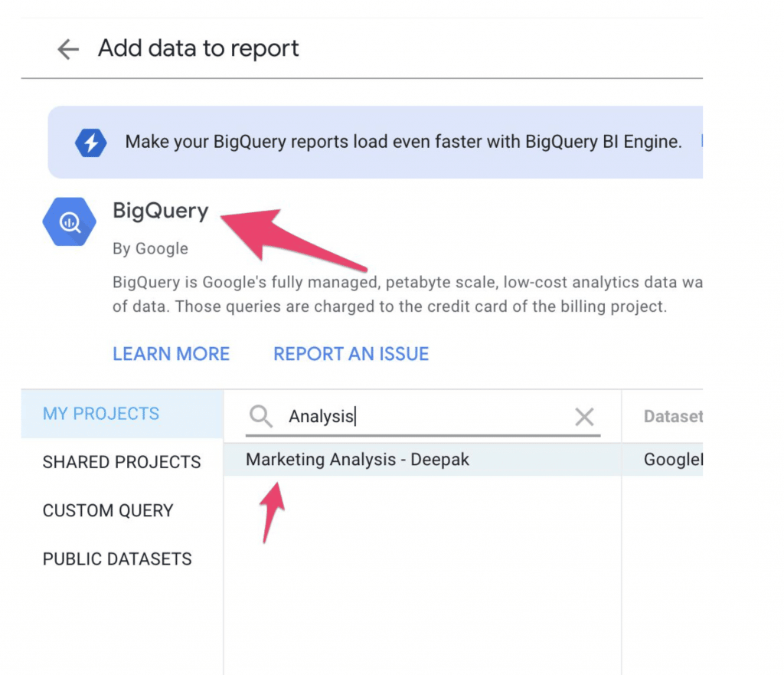Go back using the left arrow icon
Screen dimensions: 784x675
coord(68,49)
